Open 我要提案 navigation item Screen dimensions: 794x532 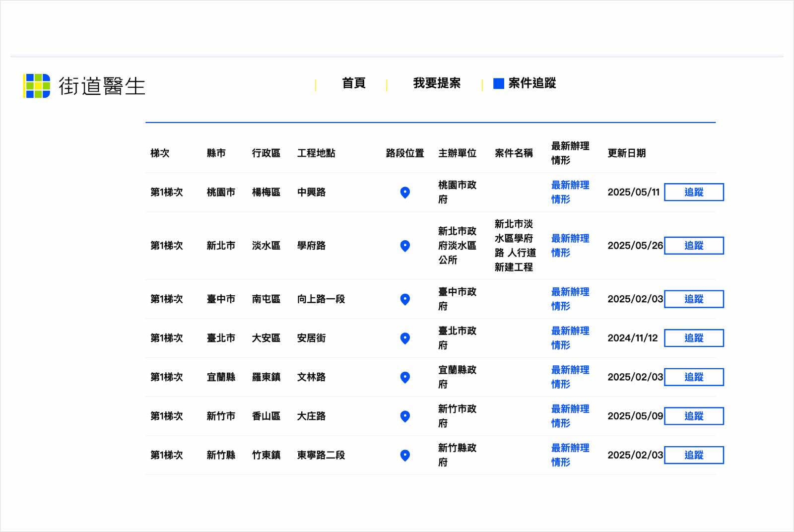coord(437,83)
